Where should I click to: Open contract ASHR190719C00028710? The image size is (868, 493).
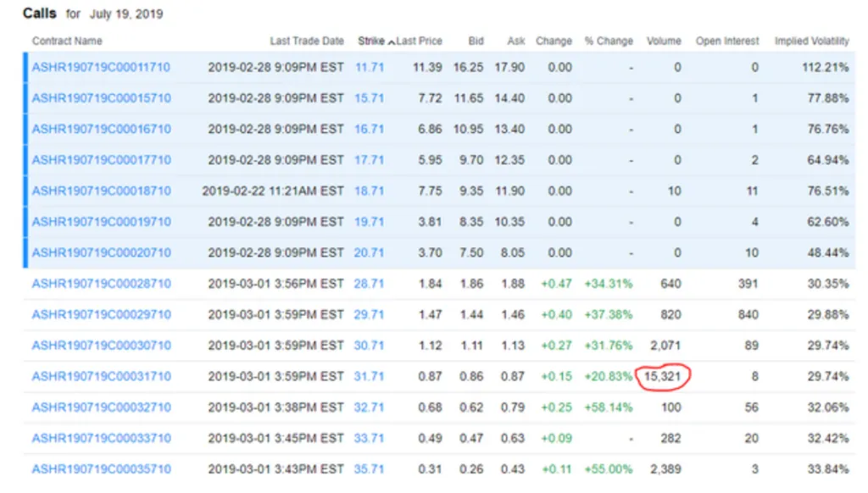click(101, 284)
